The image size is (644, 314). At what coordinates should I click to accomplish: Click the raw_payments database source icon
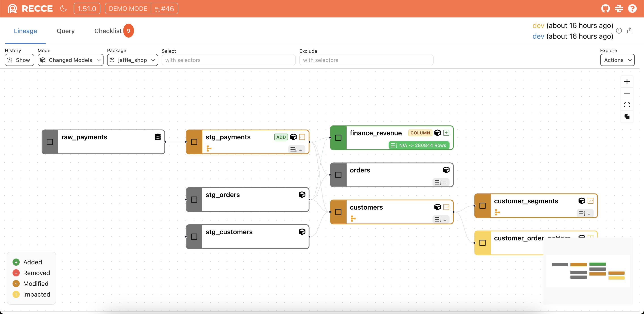pos(157,137)
